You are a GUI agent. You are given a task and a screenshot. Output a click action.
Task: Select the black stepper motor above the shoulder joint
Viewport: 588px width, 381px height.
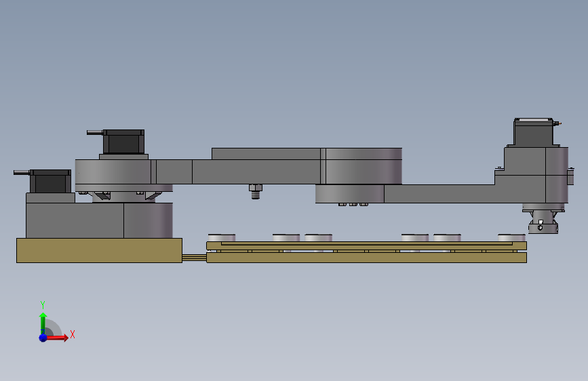123,142
